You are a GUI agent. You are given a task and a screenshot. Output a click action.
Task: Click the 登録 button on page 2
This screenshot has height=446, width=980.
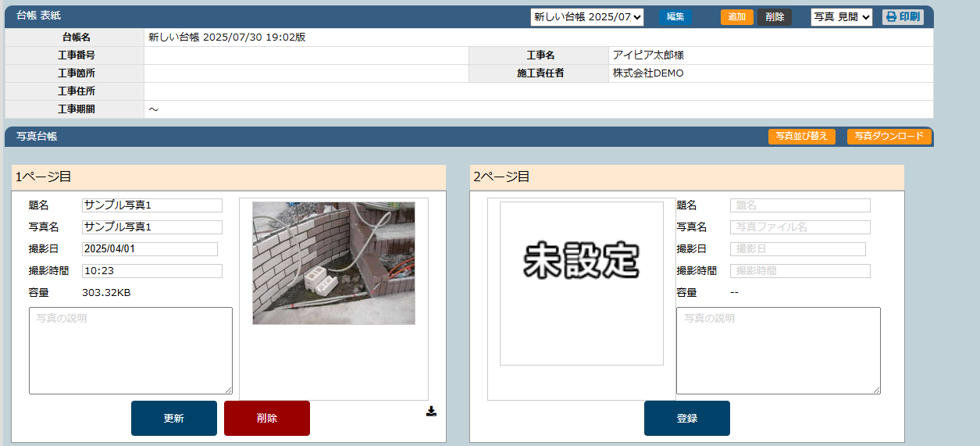point(687,418)
